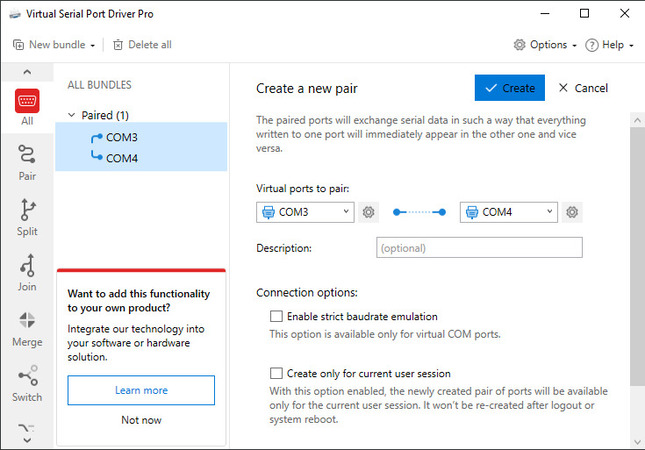Enable strict baudrate emulation checkbox

coord(277,316)
